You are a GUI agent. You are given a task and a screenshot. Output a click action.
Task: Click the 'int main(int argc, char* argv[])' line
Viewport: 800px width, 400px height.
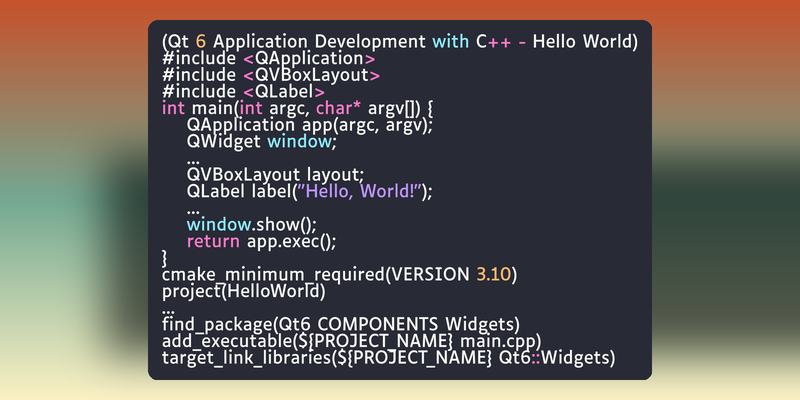[x=297, y=109]
